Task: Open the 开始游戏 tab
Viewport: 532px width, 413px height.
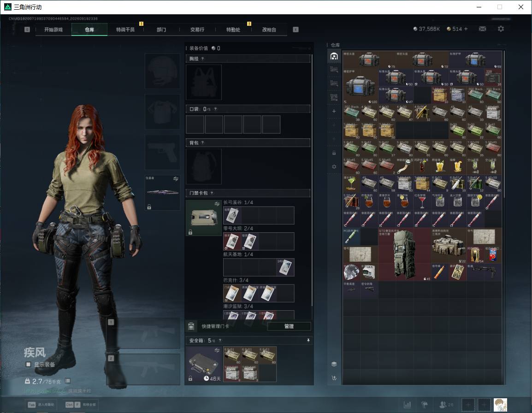Action: [53, 29]
